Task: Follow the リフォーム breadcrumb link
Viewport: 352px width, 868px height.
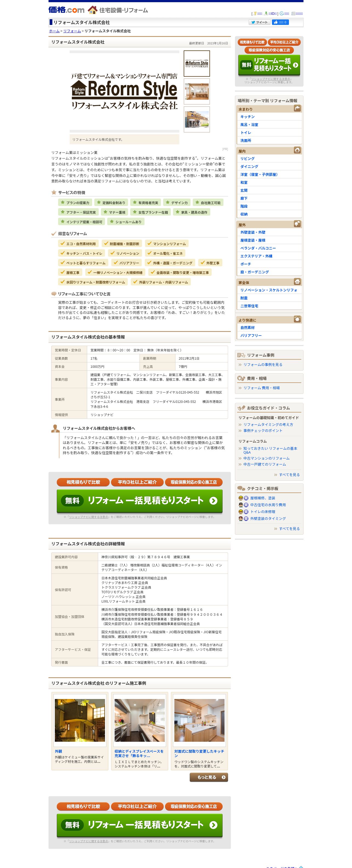Action: (72, 31)
